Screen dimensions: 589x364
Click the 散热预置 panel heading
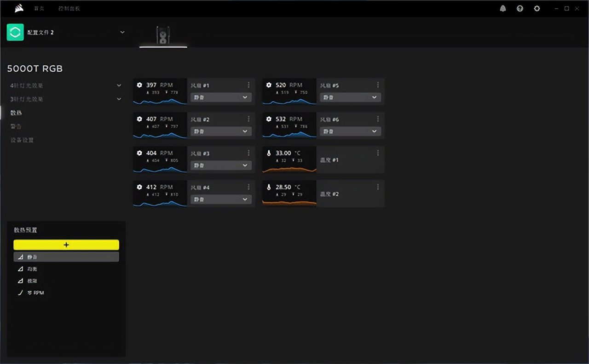pyautogui.click(x=25, y=230)
